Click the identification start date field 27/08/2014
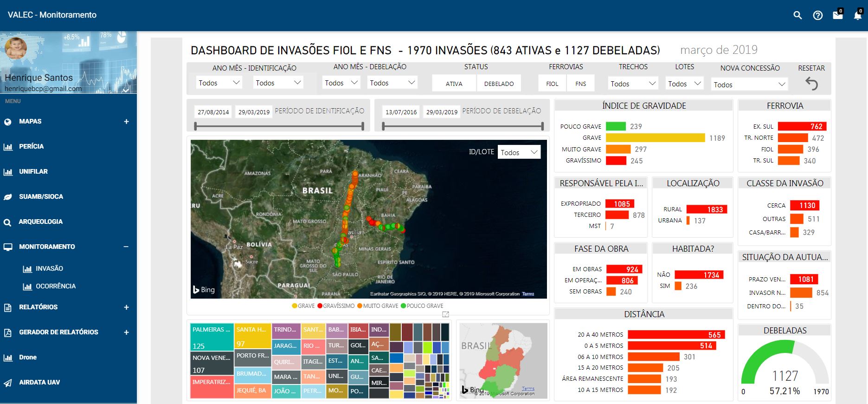This screenshot has width=868, height=404. point(213,112)
